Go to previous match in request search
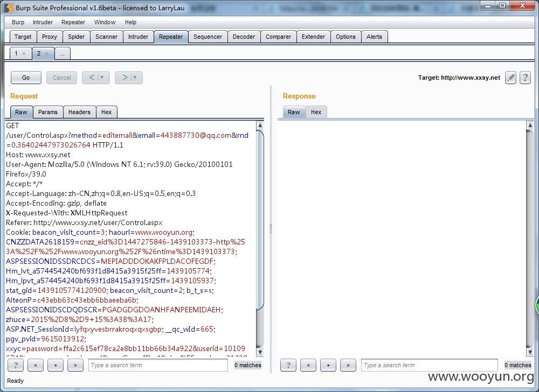The width and height of the screenshot is (539, 392). pos(36,365)
